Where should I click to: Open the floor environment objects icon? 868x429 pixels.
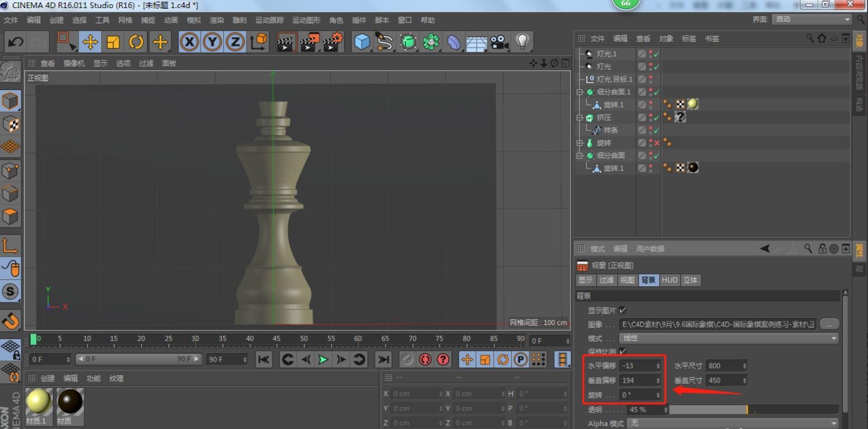coord(476,42)
